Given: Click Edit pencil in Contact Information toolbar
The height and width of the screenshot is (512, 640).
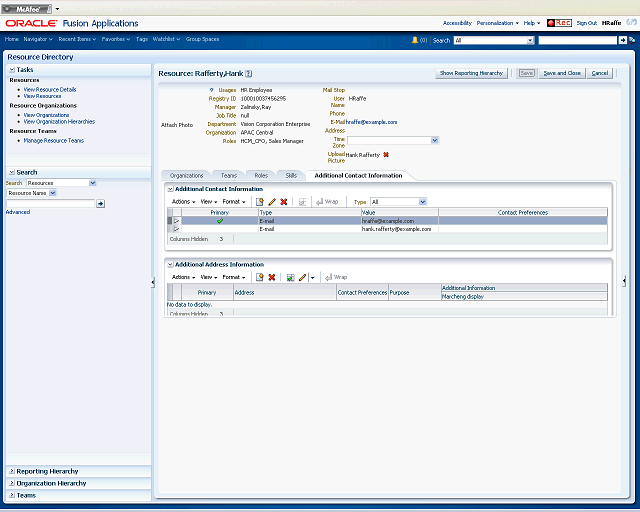Looking at the screenshot, I should click(272, 202).
